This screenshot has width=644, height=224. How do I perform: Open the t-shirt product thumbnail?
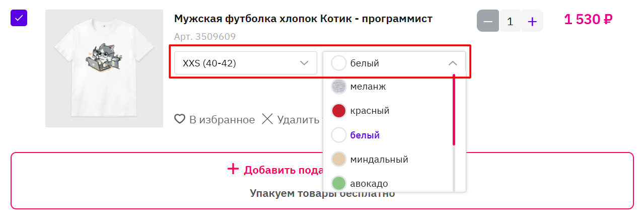pyautogui.click(x=104, y=68)
